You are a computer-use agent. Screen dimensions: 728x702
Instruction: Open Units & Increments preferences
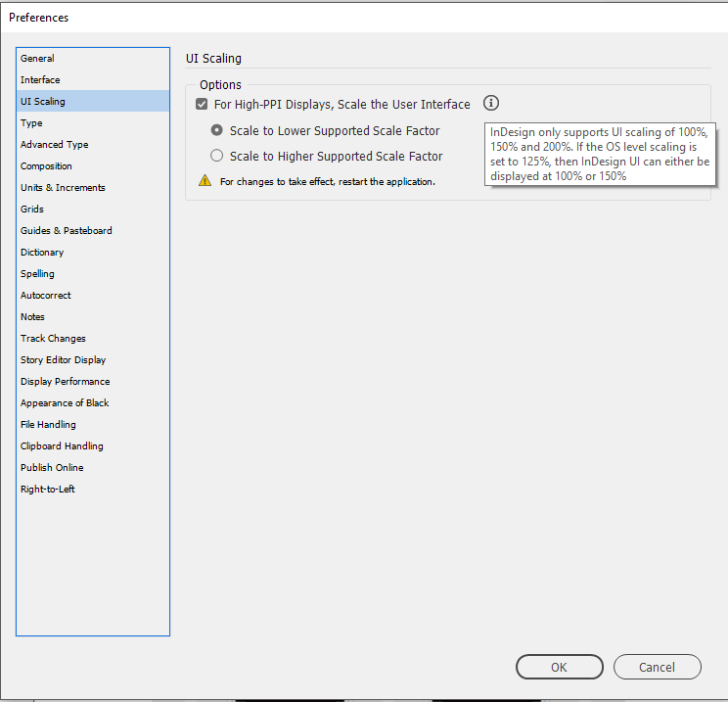(93, 188)
